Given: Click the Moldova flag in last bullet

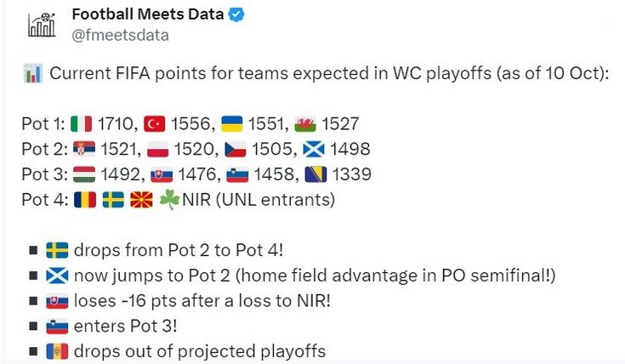Looking at the screenshot, I should coord(58,351).
